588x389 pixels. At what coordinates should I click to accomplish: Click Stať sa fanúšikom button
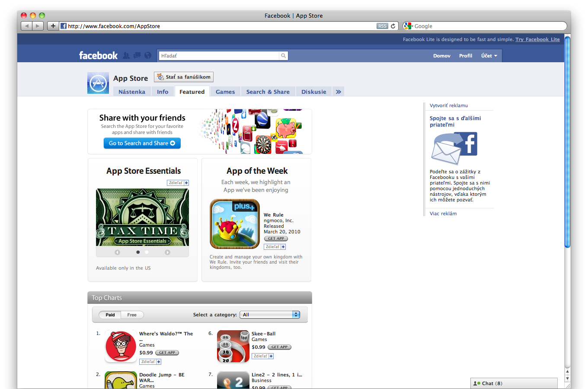point(184,77)
